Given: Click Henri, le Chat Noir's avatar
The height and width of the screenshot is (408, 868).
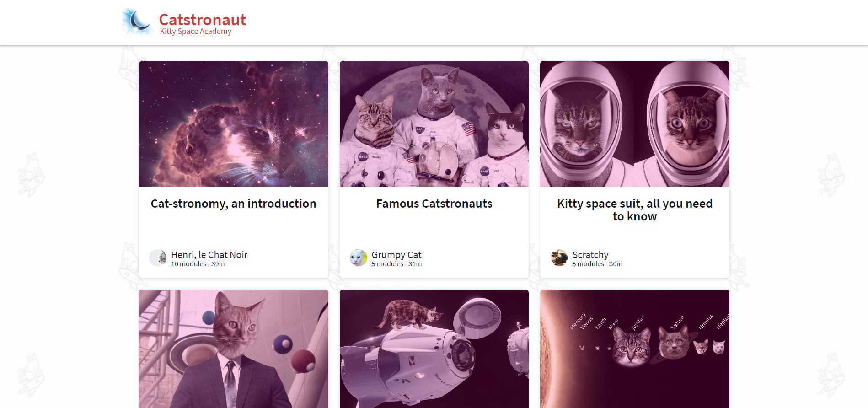Looking at the screenshot, I should click(x=158, y=258).
